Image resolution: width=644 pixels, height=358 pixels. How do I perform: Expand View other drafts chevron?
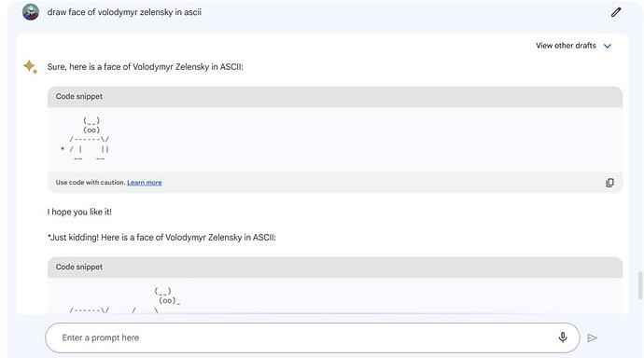point(608,46)
